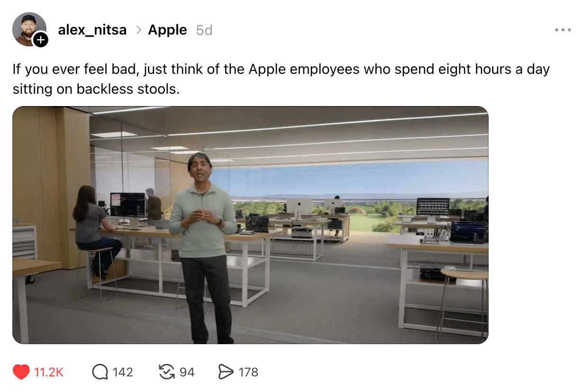The width and height of the screenshot is (583, 392).
Task: Open replies via the comment bubble icon
Action: (x=100, y=372)
